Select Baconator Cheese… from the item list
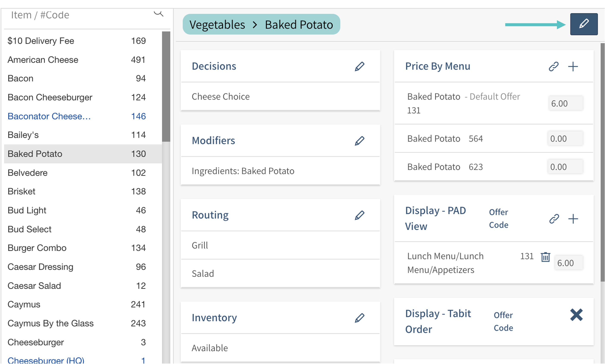Image resolution: width=605 pixels, height=364 pixels. [x=49, y=116]
